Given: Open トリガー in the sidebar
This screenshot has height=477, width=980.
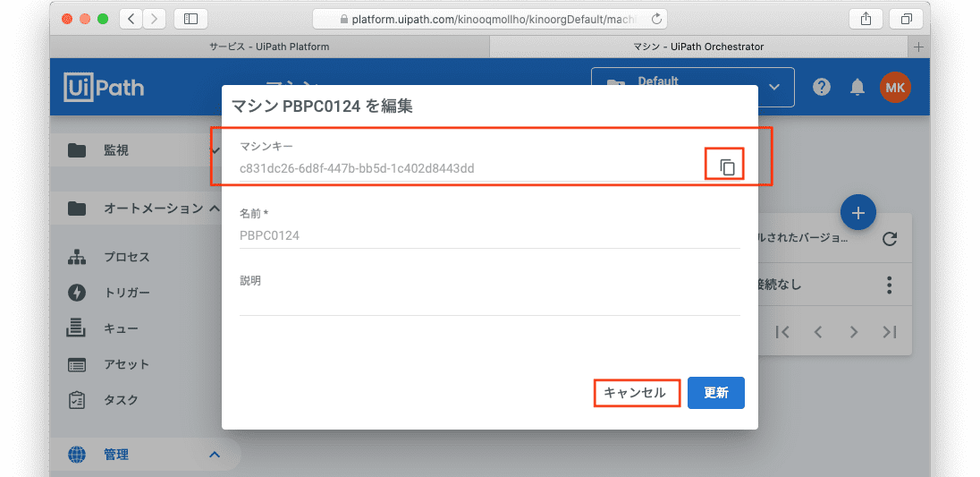Looking at the screenshot, I should click(x=127, y=293).
